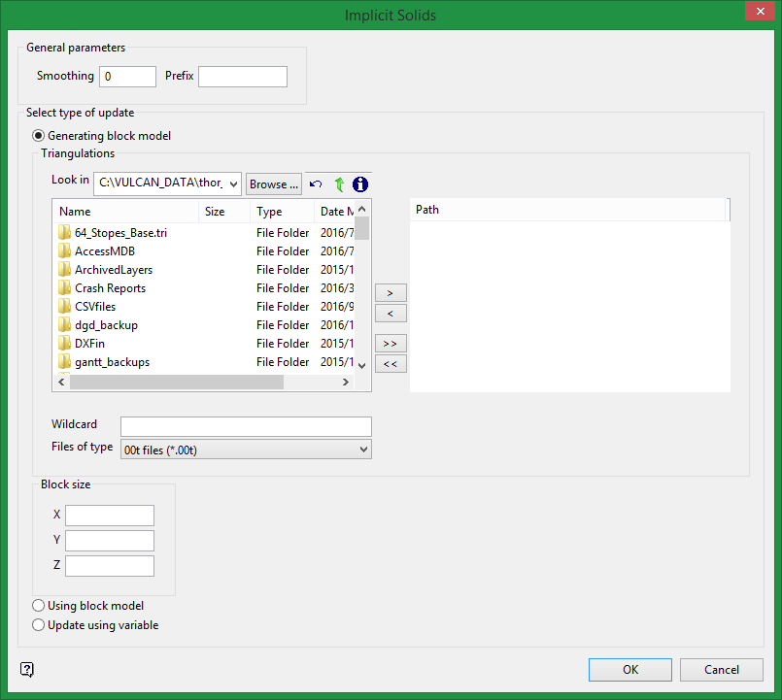Sort the file list by Name column header

(x=126, y=211)
